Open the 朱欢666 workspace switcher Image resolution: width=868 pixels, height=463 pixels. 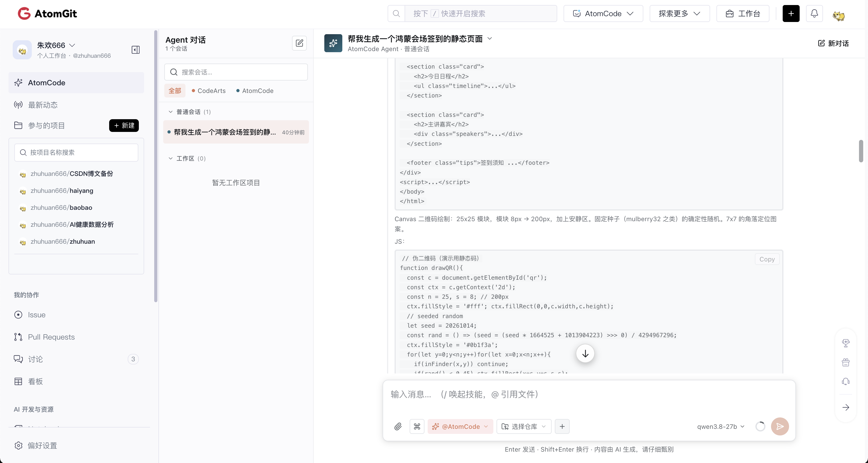click(x=56, y=45)
